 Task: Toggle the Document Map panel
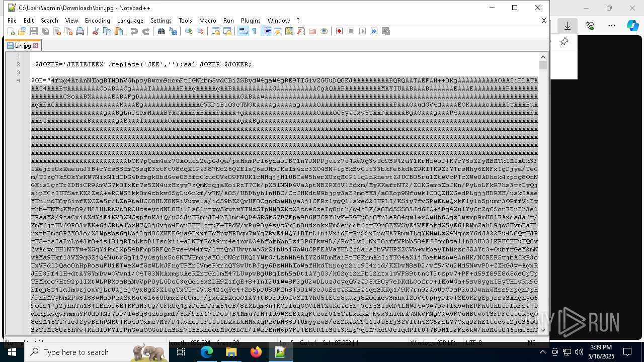(289, 31)
